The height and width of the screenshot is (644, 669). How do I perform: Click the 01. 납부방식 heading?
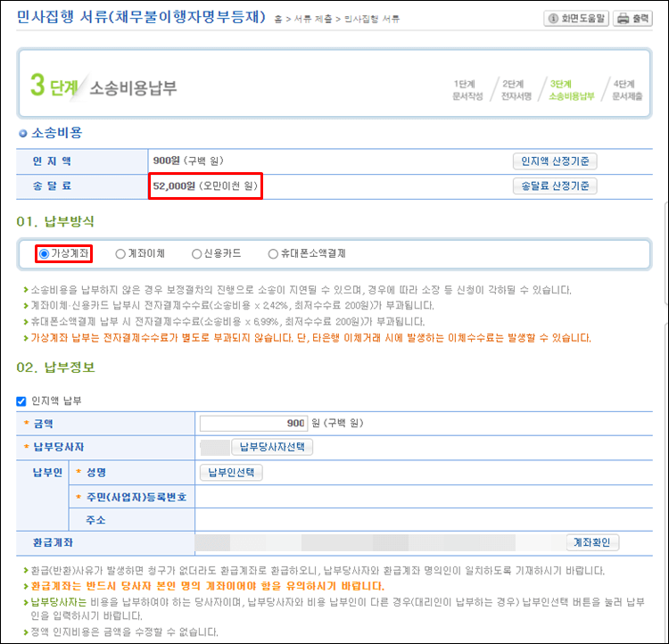(55, 221)
